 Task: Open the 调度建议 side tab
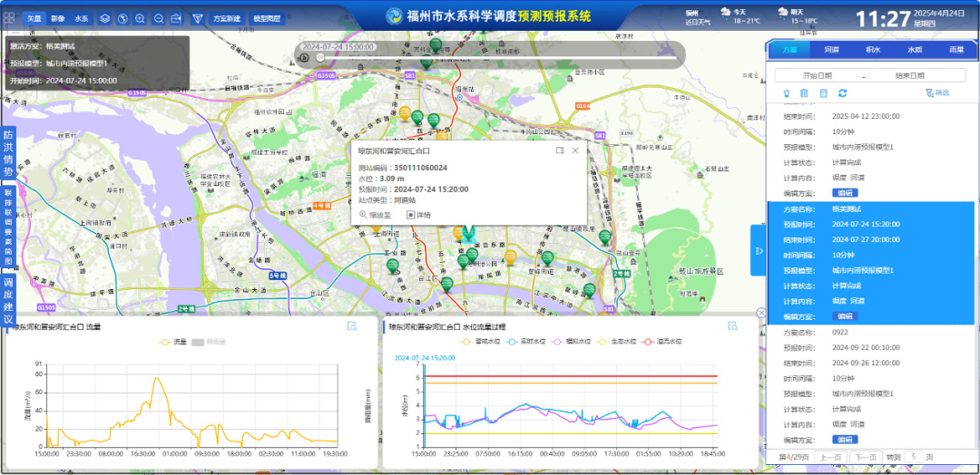pos(9,301)
